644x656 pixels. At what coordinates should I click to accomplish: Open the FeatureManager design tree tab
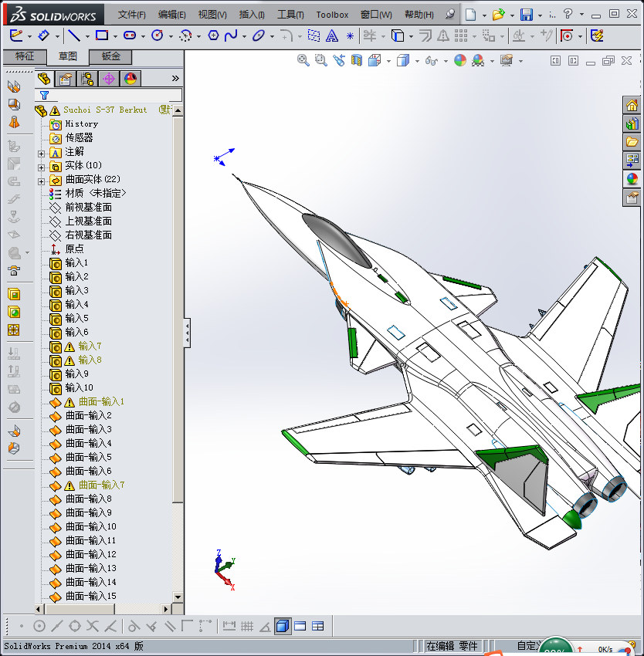tap(44, 79)
